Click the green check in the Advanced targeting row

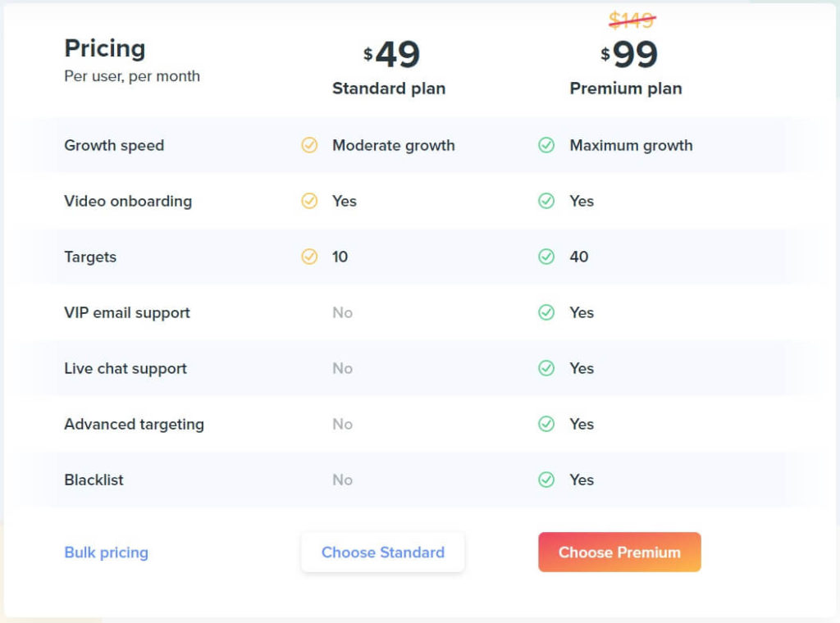coord(546,424)
